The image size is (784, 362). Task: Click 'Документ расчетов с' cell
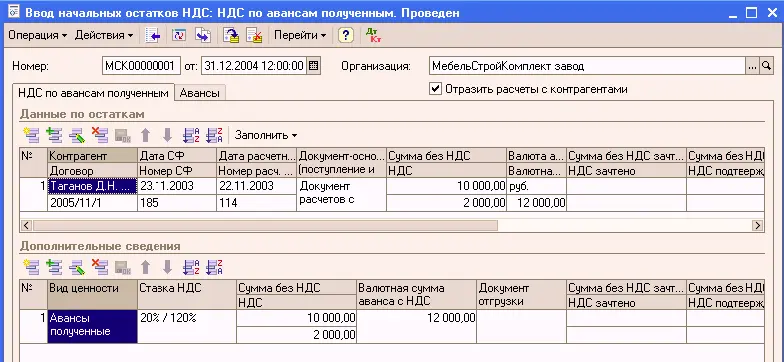coord(342,194)
